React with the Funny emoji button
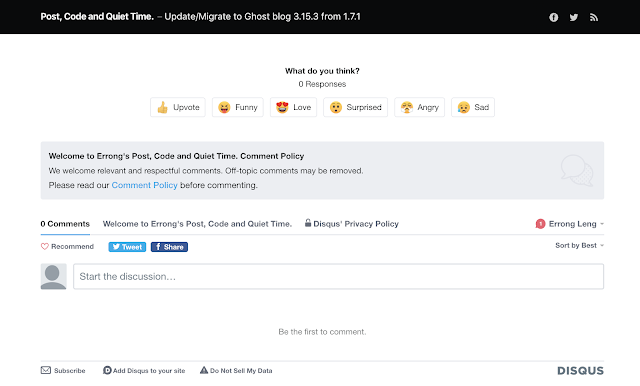Viewport: 640px width, 386px height. click(238, 107)
